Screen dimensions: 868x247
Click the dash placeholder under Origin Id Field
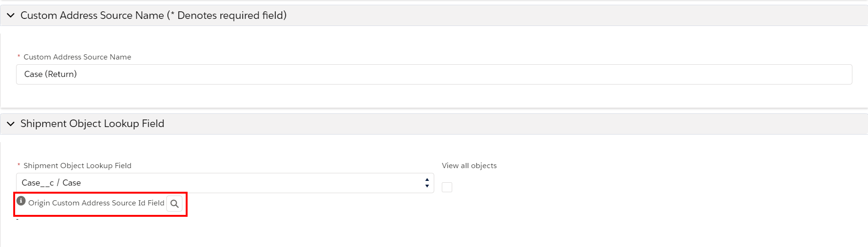pyautogui.click(x=17, y=220)
